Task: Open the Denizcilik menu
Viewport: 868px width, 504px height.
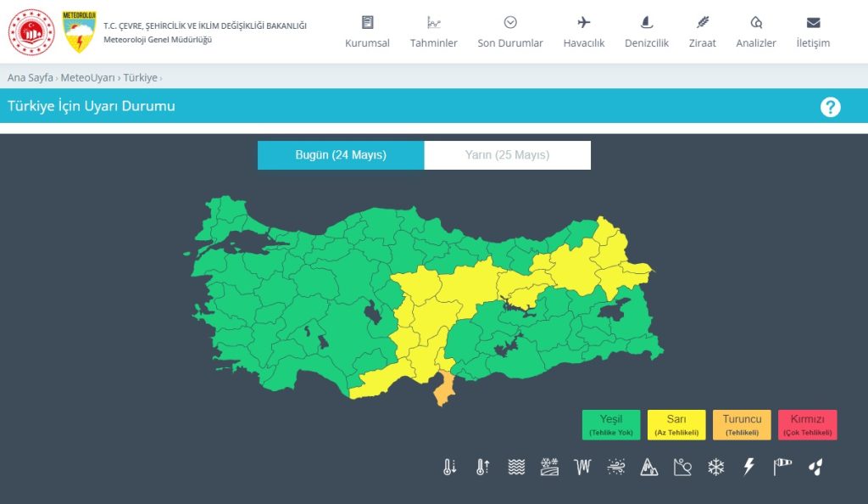Action: (x=647, y=32)
